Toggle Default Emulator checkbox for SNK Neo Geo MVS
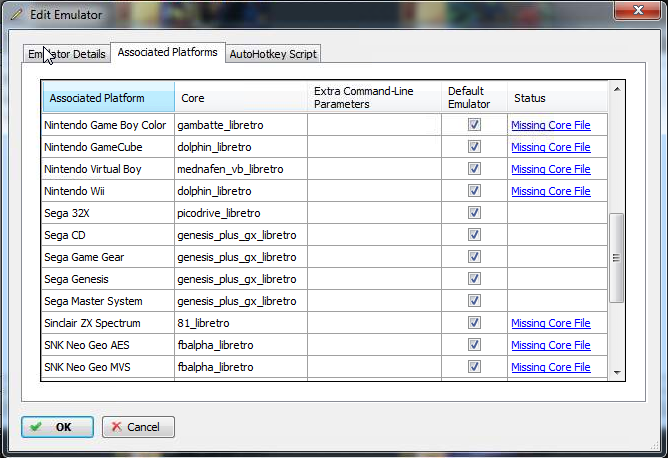Viewport: 668px width, 458px height. coord(474,367)
